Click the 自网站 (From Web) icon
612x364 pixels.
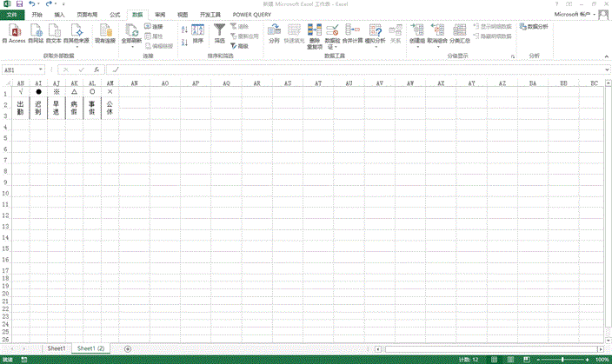[x=35, y=31]
